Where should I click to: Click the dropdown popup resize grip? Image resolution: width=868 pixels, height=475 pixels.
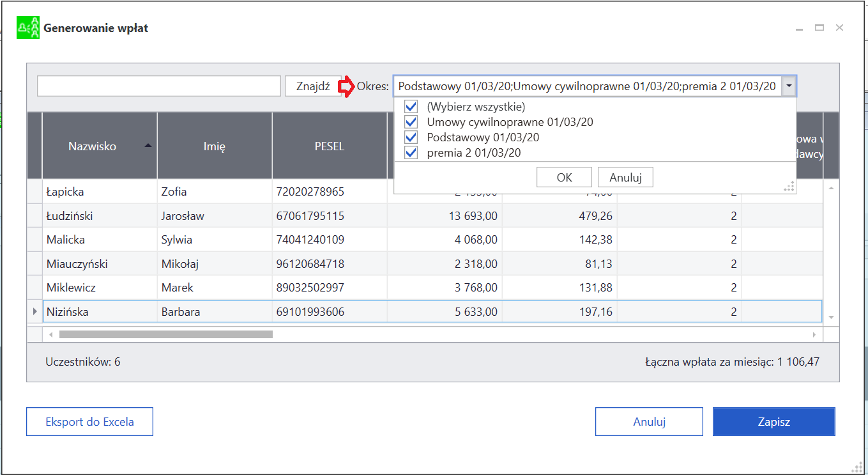point(789,186)
